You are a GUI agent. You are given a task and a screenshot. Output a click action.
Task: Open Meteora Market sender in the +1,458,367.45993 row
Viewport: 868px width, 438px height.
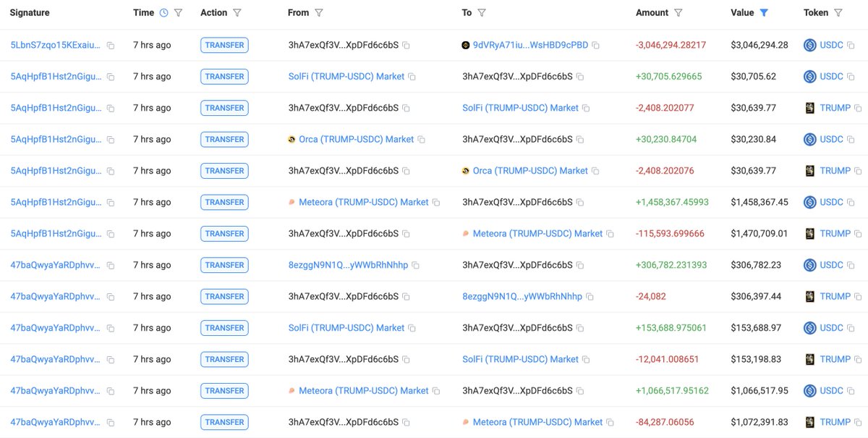click(x=364, y=202)
